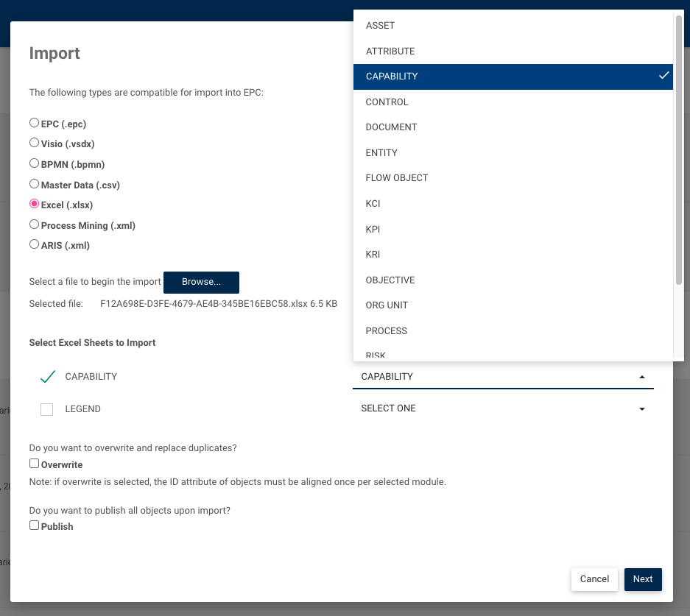The height and width of the screenshot is (616, 690).
Task: Check the Publish checkbox
Action: coord(34,525)
